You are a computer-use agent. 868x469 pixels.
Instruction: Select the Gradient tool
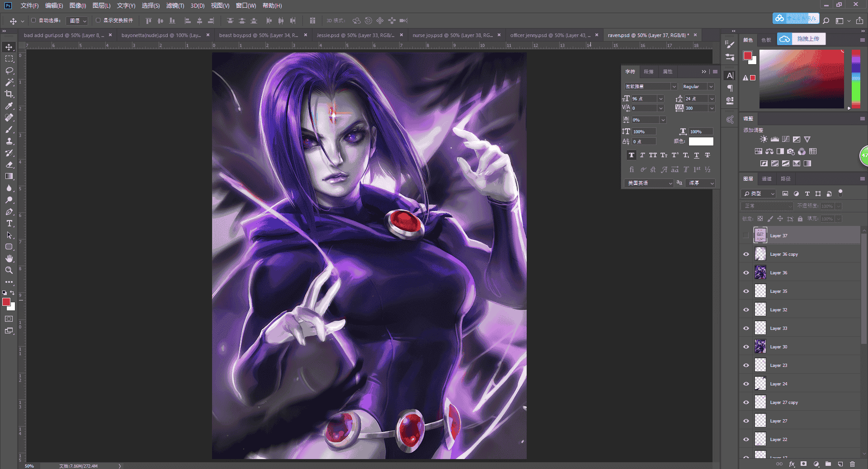[x=9, y=176]
